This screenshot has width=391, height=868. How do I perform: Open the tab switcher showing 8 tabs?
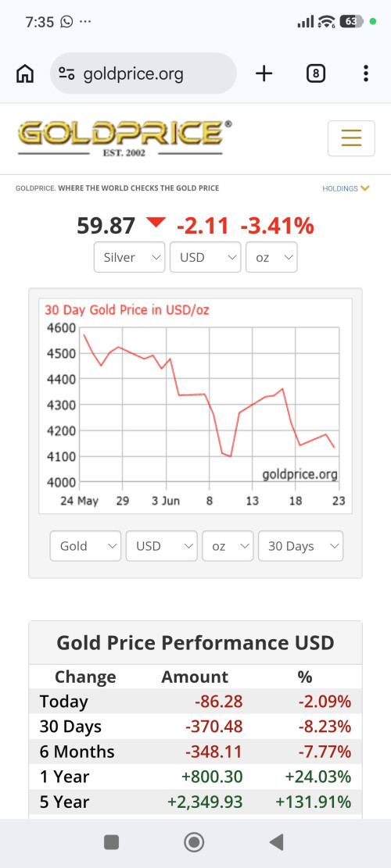(x=316, y=73)
